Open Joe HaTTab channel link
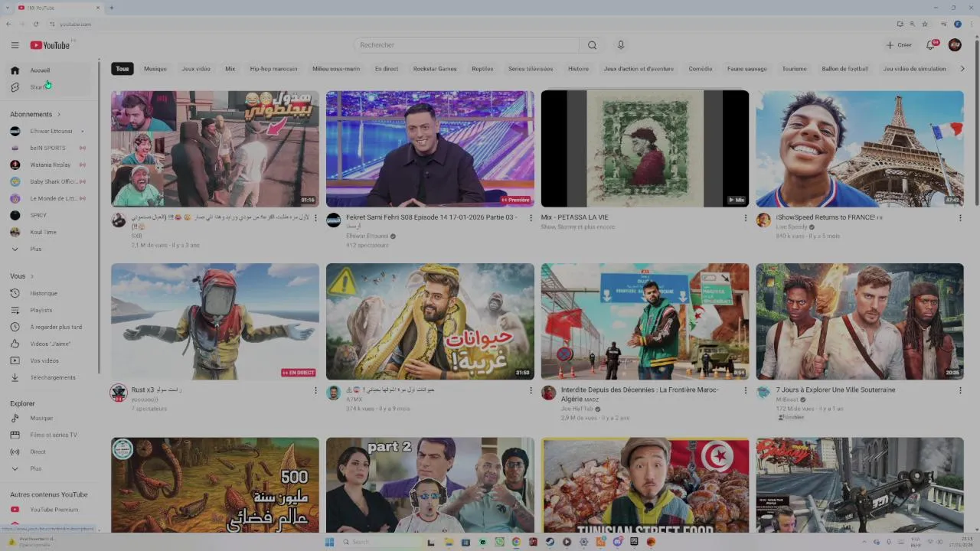The height and width of the screenshot is (551, 980). (577, 409)
